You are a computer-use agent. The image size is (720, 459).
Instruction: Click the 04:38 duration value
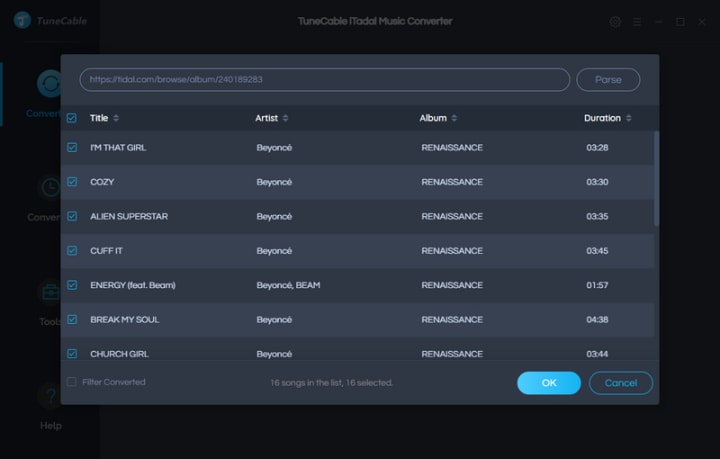(597, 319)
